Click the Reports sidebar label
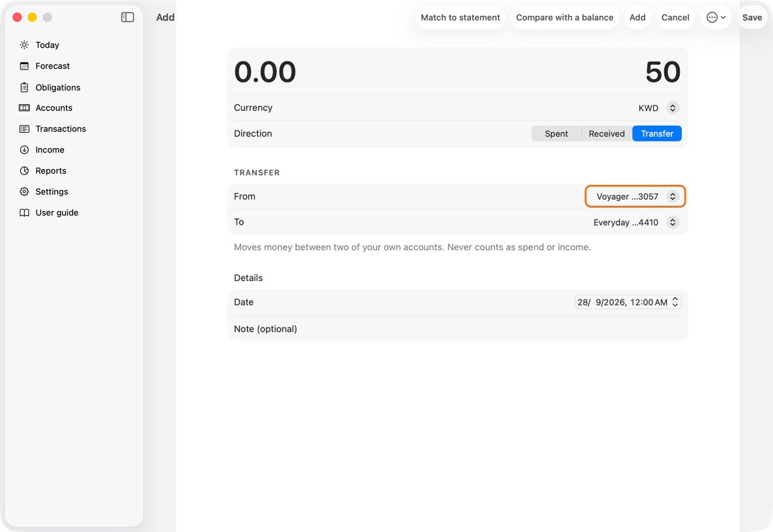The width and height of the screenshot is (773, 532). 51,170
